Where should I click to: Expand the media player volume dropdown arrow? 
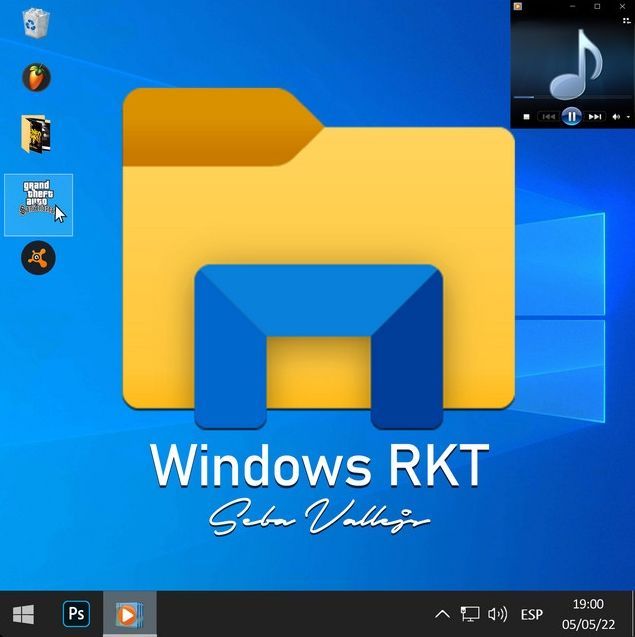pos(627,117)
